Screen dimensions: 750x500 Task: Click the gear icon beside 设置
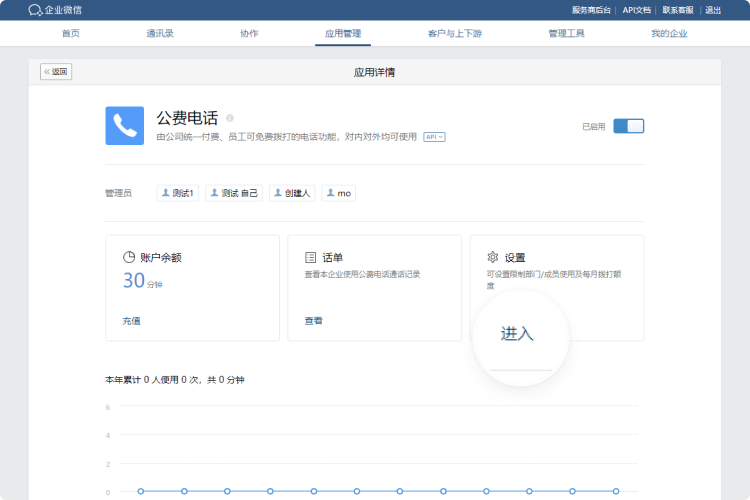[493, 257]
